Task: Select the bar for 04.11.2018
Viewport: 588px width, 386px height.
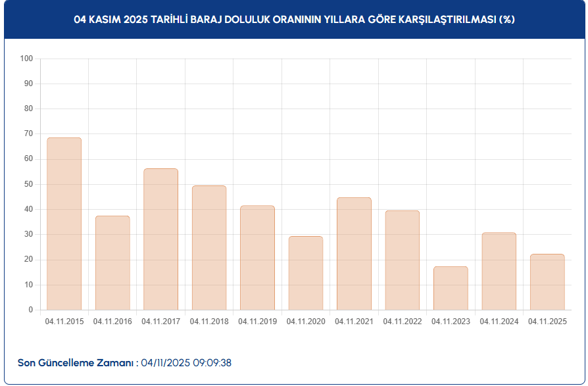Action: 209,248
